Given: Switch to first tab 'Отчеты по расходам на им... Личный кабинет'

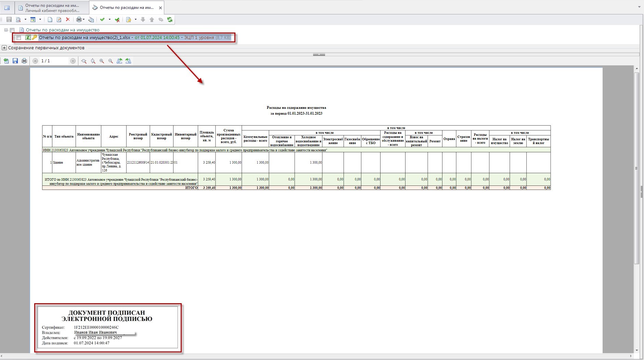Looking at the screenshot, I should click(52, 8).
